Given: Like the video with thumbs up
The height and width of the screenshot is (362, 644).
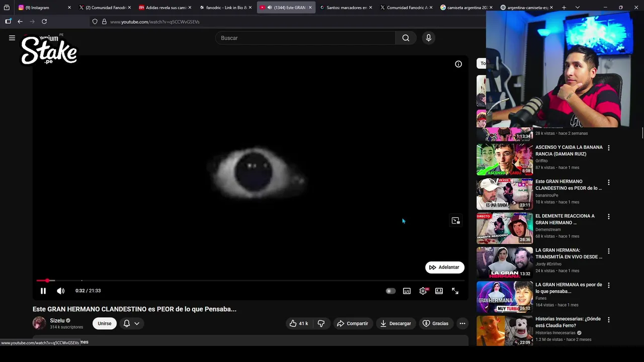Looking at the screenshot, I should click(298, 323).
